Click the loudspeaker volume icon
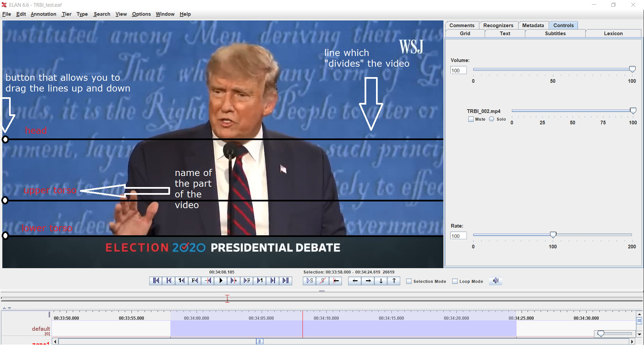 pos(496,281)
